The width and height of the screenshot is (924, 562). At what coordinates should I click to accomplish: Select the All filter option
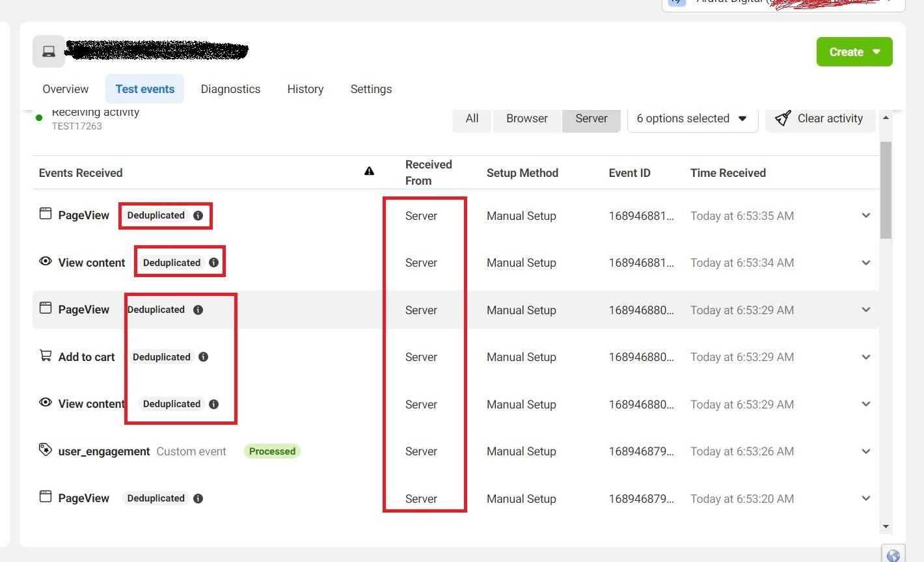[472, 118]
